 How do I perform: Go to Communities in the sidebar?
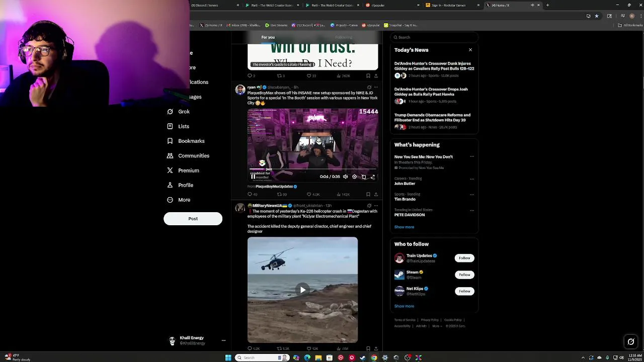188,156
